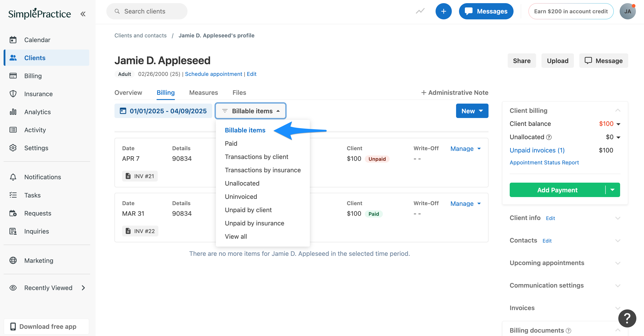The width and height of the screenshot is (644, 336).
Task: Open the Add Payment split dropdown arrow
Action: [612, 190]
